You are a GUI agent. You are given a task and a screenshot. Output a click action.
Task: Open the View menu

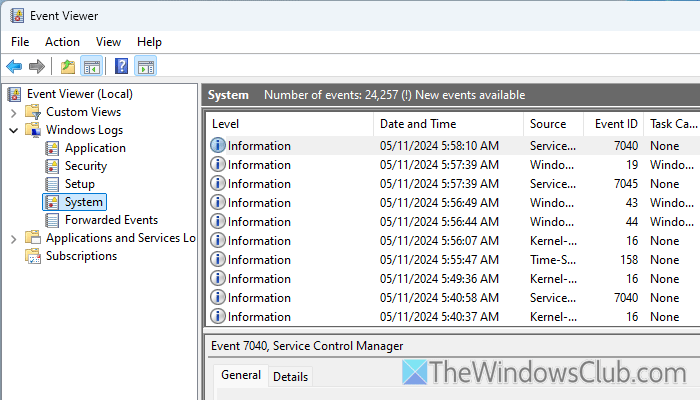pyautogui.click(x=108, y=42)
